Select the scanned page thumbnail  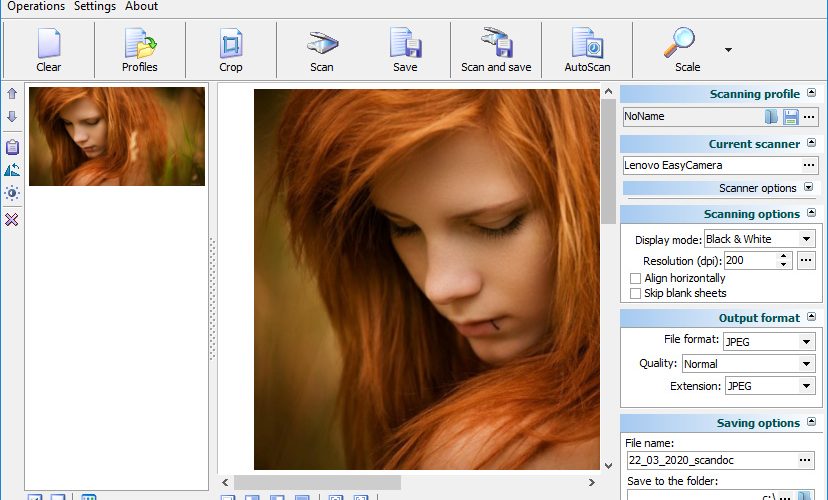pyautogui.click(x=117, y=136)
